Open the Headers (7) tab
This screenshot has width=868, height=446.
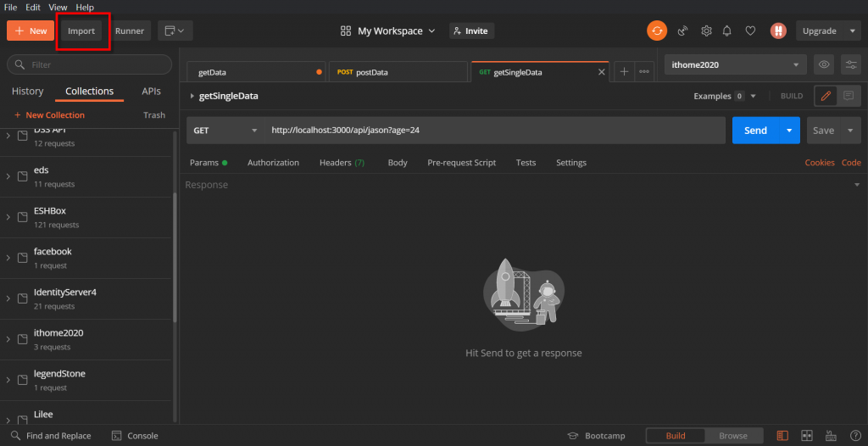point(342,163)
